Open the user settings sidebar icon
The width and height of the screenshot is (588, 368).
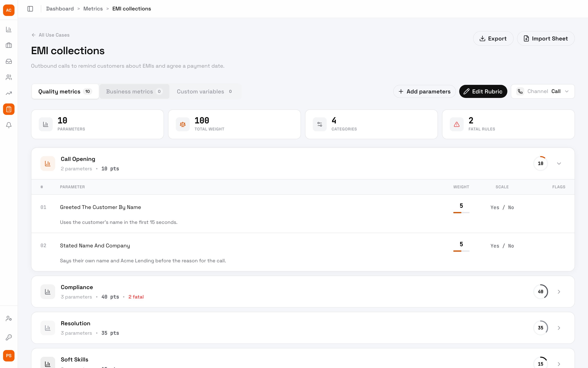pyautogui.click(x=9, y=319)
